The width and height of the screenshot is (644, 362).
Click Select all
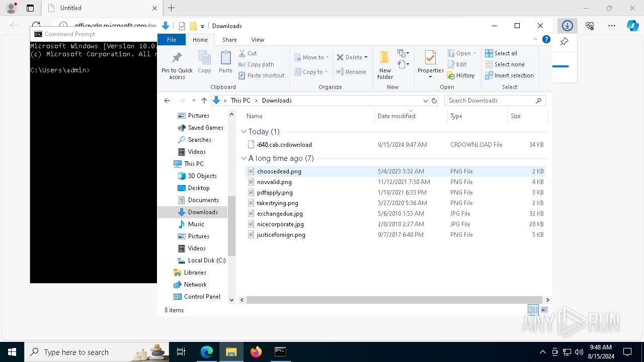coord(501,53)
